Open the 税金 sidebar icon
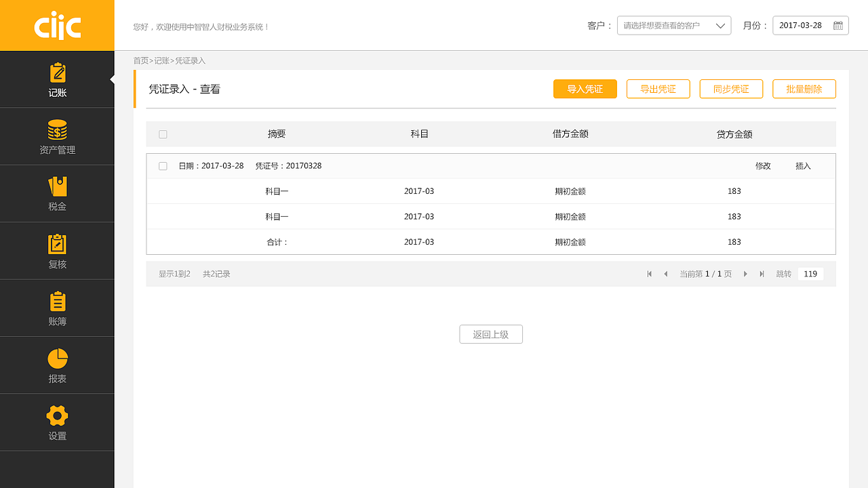Image resolution: width=868 pixels, height=488 pixels. pos(57,186)
